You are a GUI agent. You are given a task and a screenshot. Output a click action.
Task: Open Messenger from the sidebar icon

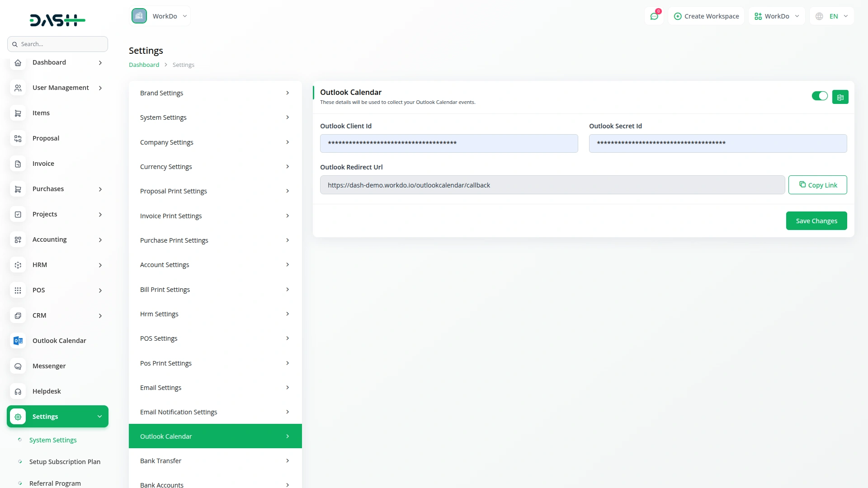click(18, 366)
